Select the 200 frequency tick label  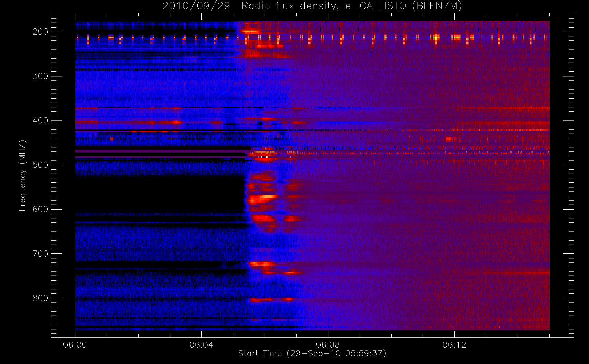[40, 32]
